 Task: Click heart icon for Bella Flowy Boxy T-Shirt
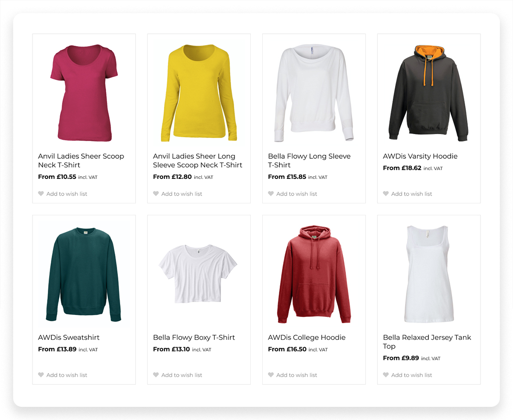(x=156, y=375)
